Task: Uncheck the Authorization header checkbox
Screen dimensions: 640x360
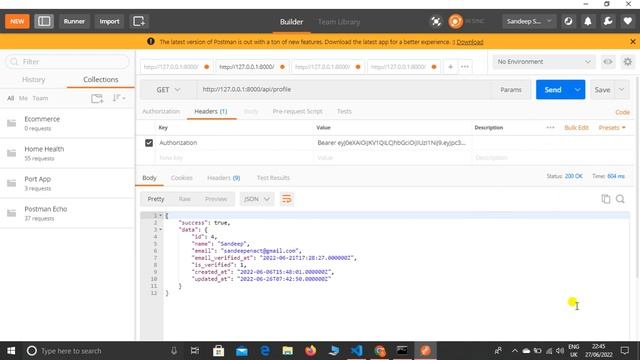Action: point(149,143)
